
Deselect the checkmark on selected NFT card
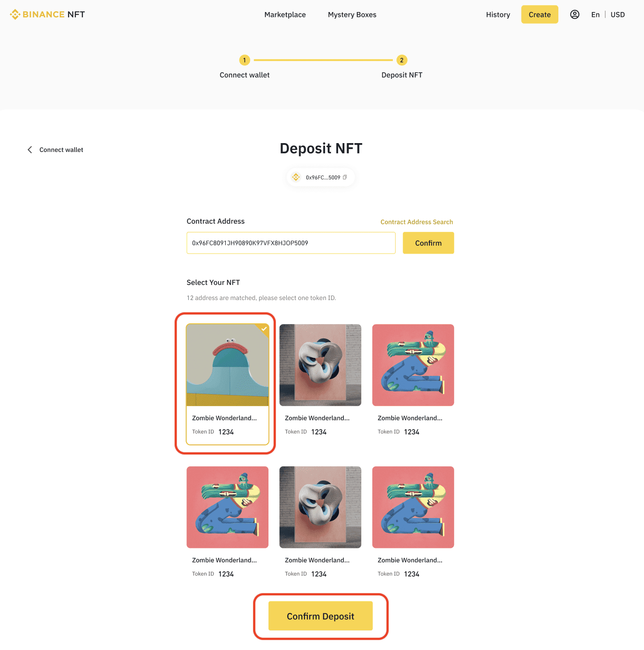point(264,329)
